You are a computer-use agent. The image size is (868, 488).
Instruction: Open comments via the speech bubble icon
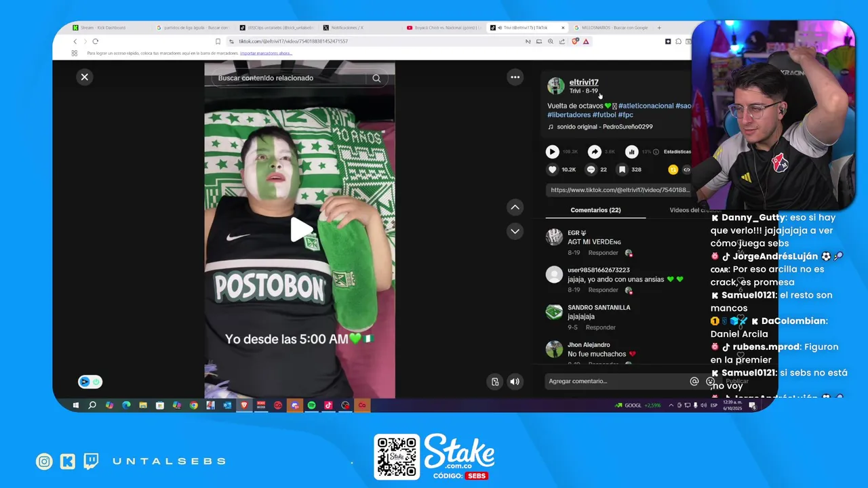pyautogui.click(x=591, y=169)
